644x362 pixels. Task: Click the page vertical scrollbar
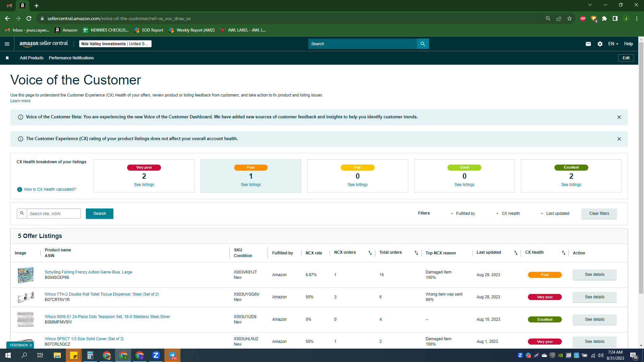[x=641, y=168]
